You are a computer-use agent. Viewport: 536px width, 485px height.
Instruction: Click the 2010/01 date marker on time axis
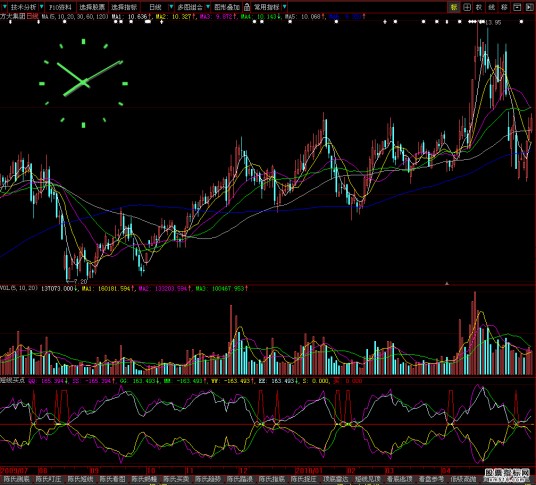[307, 471]
